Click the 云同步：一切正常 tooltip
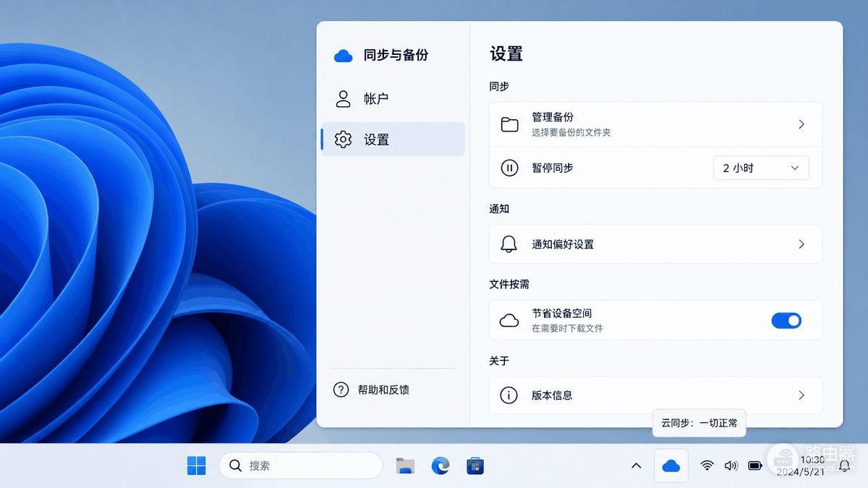Image resolution: width=868 pixels, height=488 pixels. (699, 423)
